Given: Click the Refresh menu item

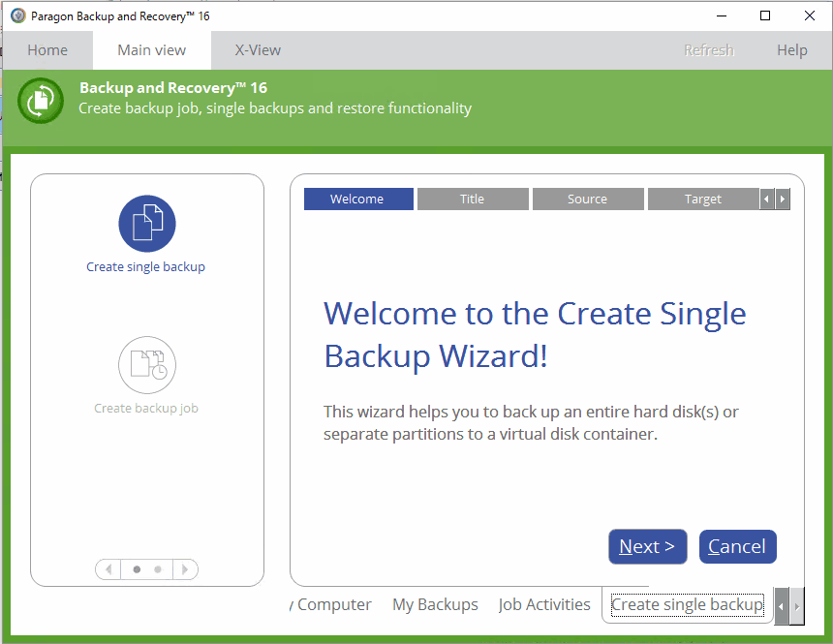Looking at the screenshot, I should click(709, 50).
